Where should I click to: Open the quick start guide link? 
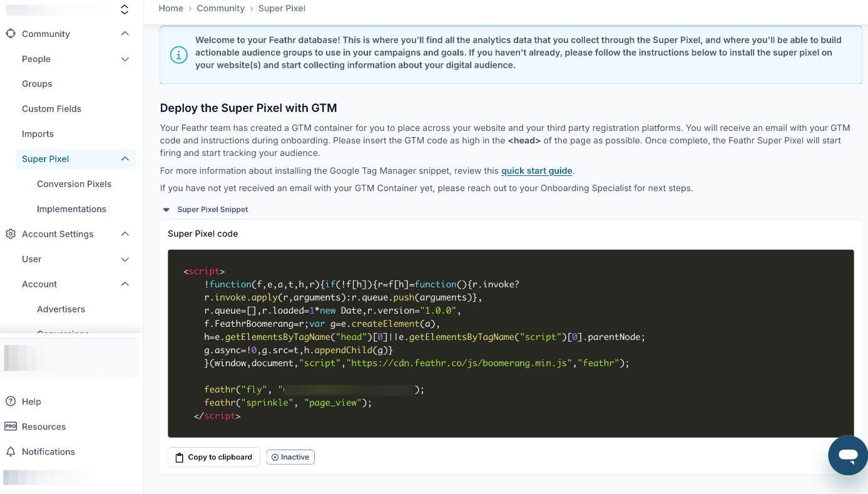(536, 171)
